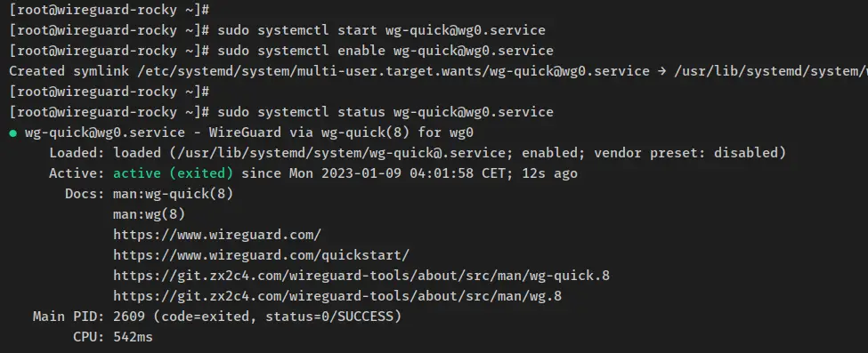Click the man:wg(8) docs entry

(x=149, y=214)
